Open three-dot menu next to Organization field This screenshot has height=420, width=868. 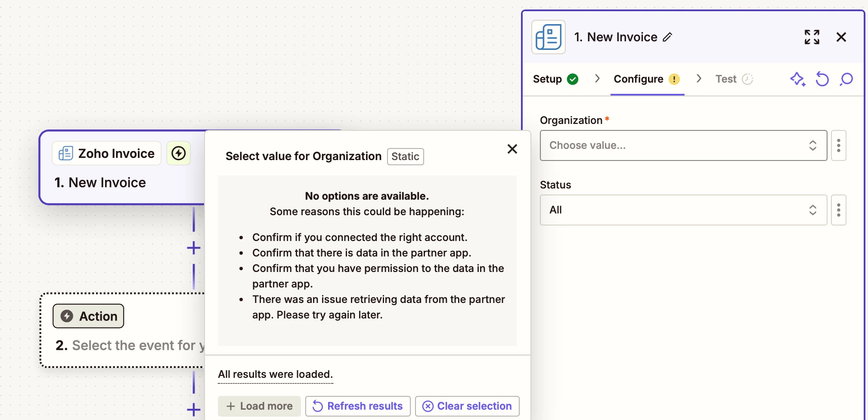(x=838, y=145)
